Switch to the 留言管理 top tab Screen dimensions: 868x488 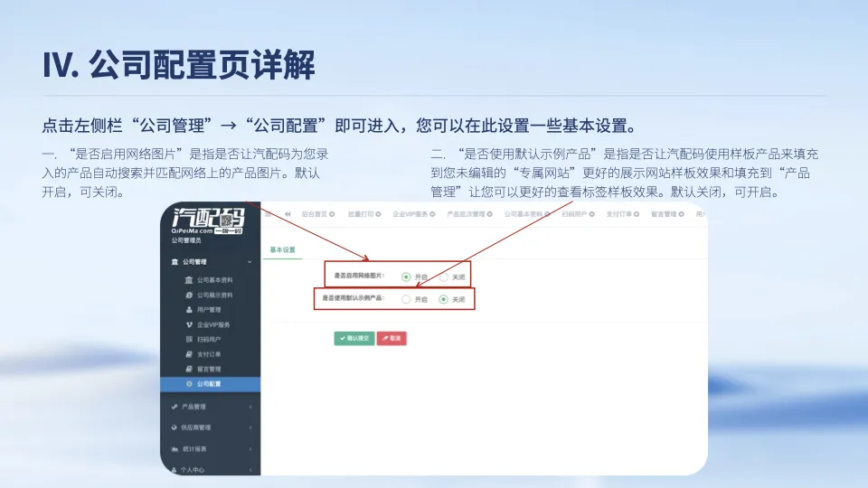(664, 214)
